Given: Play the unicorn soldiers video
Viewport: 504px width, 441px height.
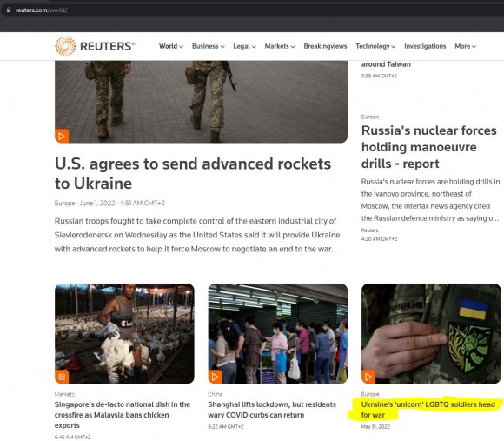Looking at the screenshot, I should [x=368, y=377].
